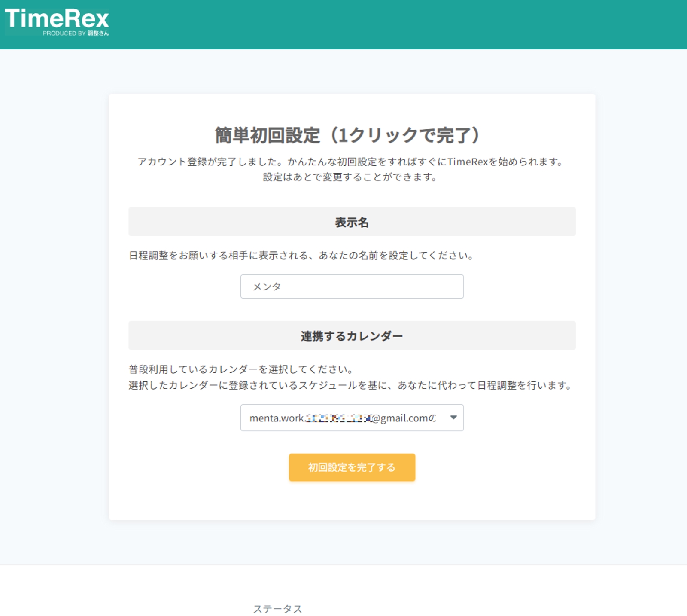Click the 表示名 section heading
The image size is (687, 616).
(352, 222)
